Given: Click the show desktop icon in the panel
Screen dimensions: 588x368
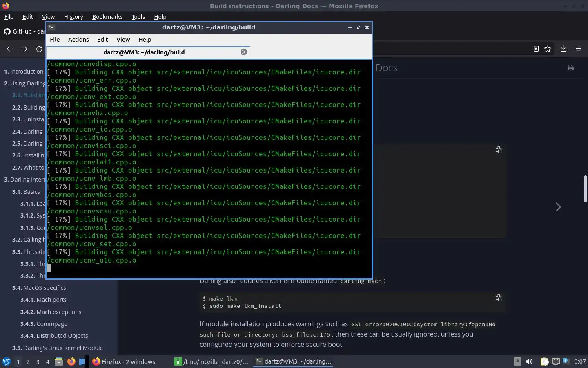Looking at the screenshot, I should (82, 361).
